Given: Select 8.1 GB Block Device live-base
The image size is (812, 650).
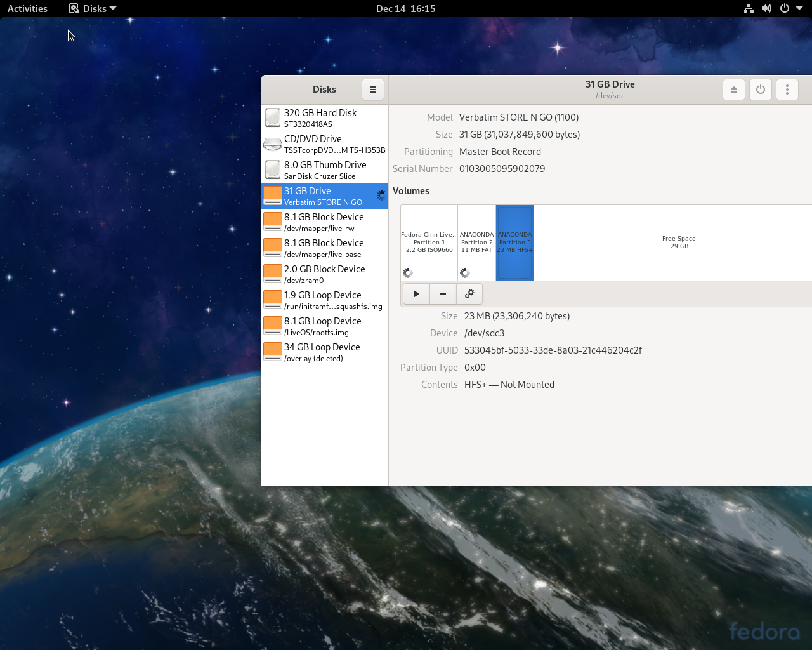Looking at the screenshot, I should (x=325, y=248).
